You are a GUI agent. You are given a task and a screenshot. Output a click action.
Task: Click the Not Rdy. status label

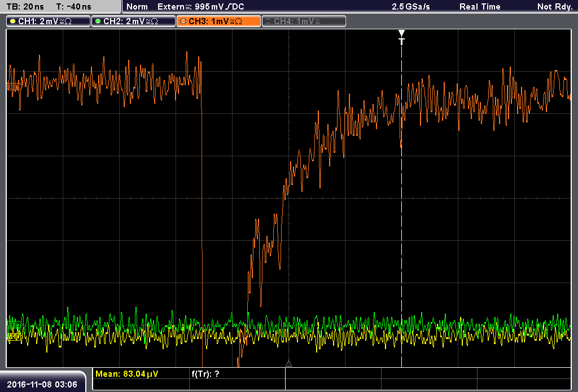pos(554,7)
